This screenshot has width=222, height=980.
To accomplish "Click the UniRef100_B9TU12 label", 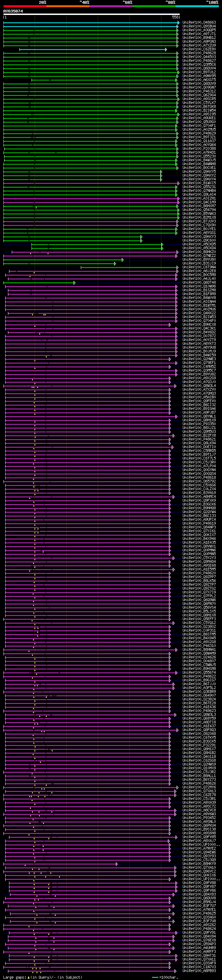I will pos(199,72).
